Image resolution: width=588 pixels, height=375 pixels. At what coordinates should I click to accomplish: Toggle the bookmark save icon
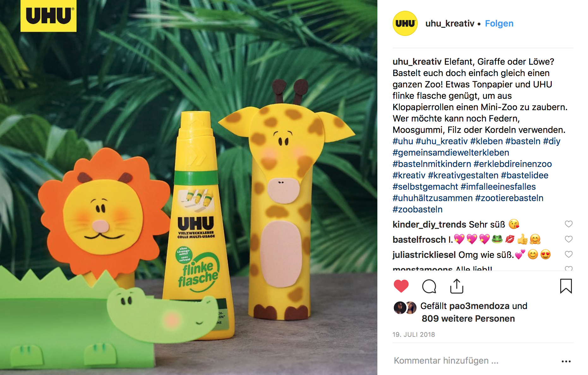566,286
